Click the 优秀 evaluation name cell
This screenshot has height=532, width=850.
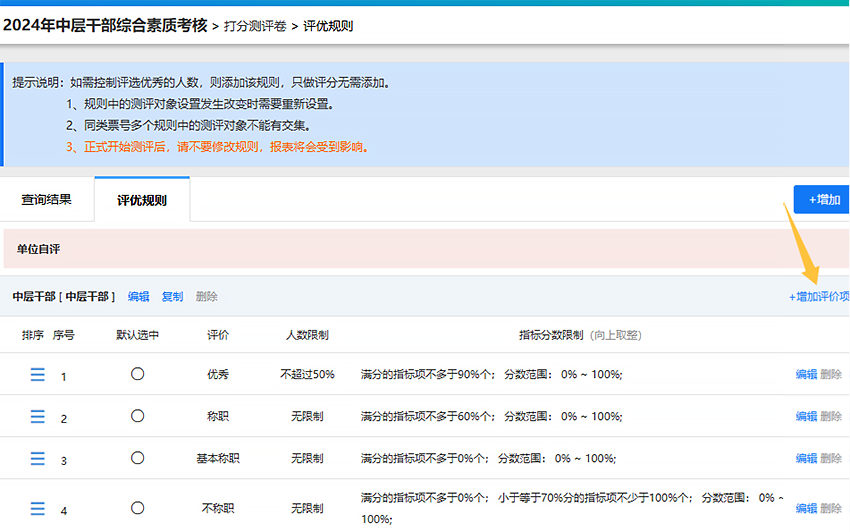[x=218, y=374]
